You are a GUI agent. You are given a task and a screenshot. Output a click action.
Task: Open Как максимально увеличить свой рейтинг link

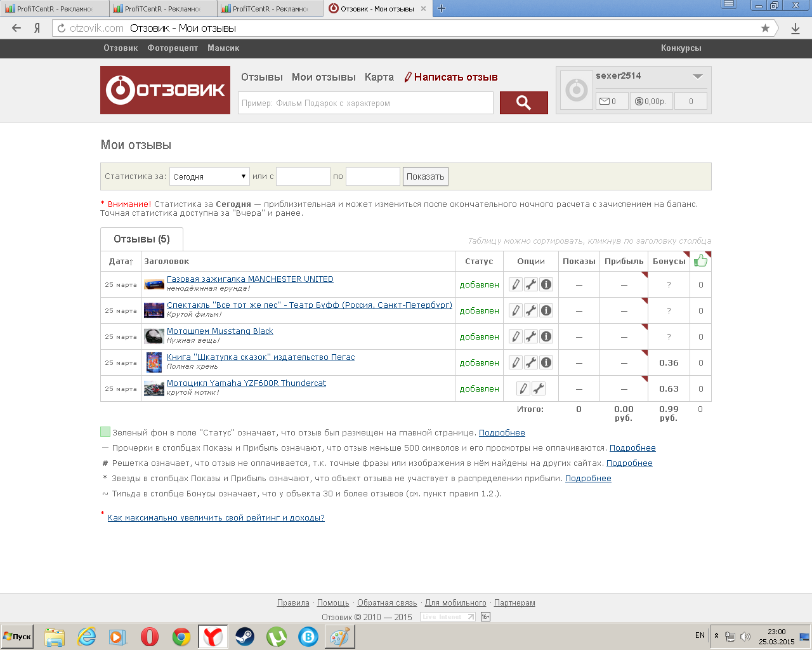point(216,518)
